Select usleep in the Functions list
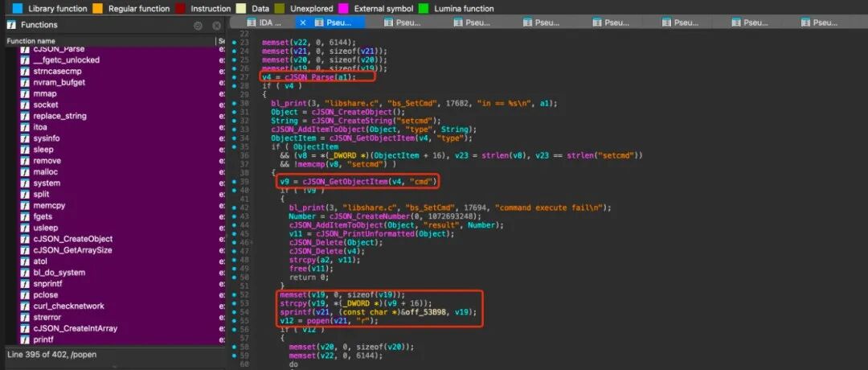 click(45, 228)
